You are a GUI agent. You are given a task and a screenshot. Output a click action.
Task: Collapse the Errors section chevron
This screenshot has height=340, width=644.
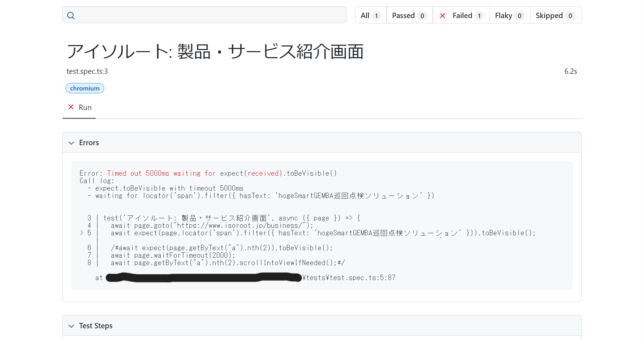pyautogui.click(x=71, y=143)
